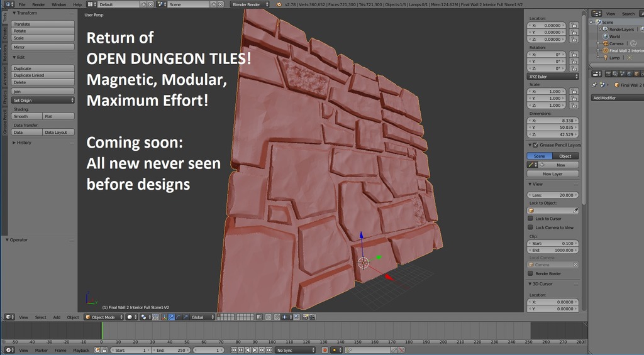
Task: Enable the Lock to Cursor checkbox
Action: [531, 219]
